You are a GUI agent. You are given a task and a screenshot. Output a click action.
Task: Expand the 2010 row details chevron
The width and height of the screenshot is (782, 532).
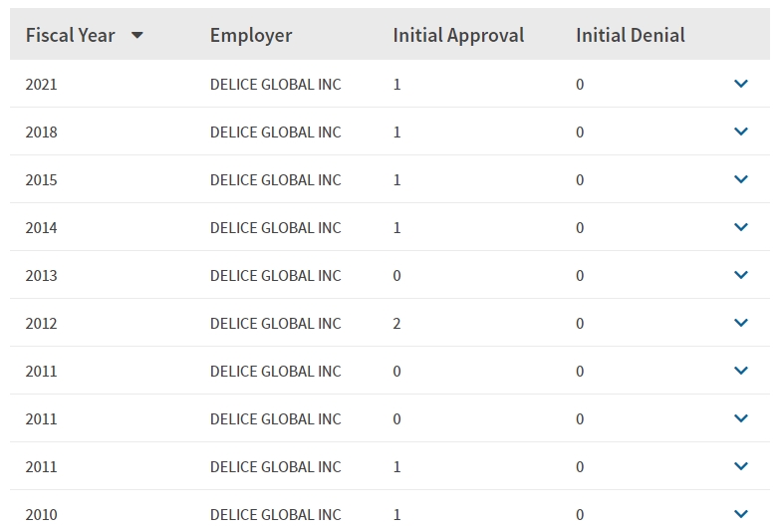[x=741, y=513]
